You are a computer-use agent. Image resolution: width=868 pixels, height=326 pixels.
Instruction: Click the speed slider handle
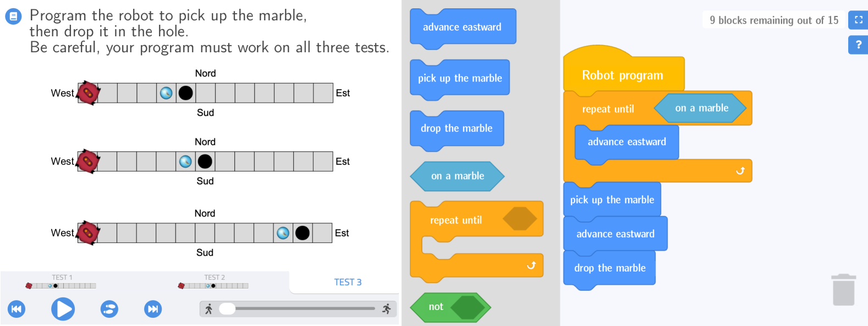coord(227,309)
